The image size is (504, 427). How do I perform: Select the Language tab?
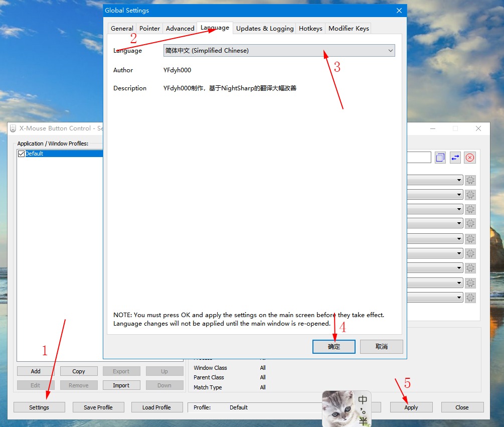(x=215, y=28)
